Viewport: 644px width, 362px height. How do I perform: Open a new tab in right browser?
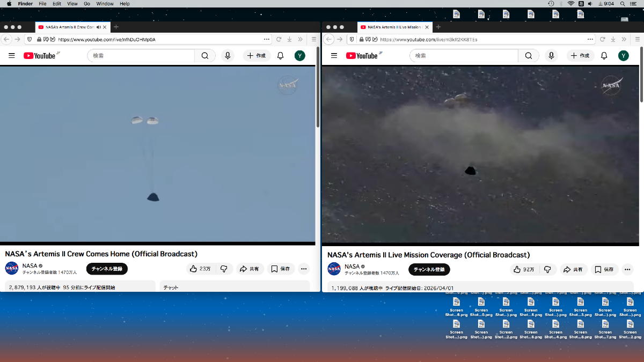tap(438, 27)
